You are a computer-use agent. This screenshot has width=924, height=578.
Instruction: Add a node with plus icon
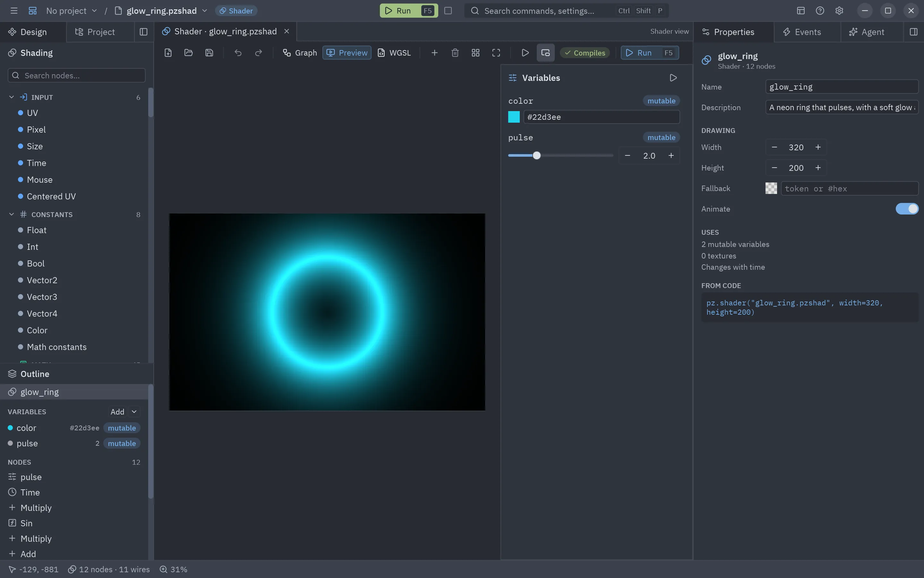tap(434, 53)
